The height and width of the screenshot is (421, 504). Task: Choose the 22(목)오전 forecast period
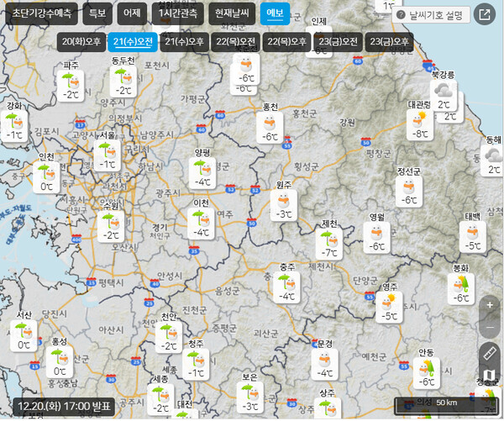[235, 42]
